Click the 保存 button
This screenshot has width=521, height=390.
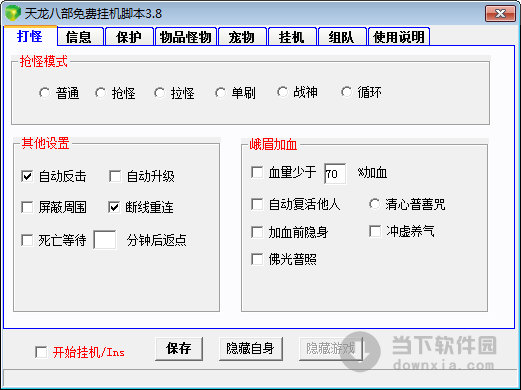click(x=179, y=349)
